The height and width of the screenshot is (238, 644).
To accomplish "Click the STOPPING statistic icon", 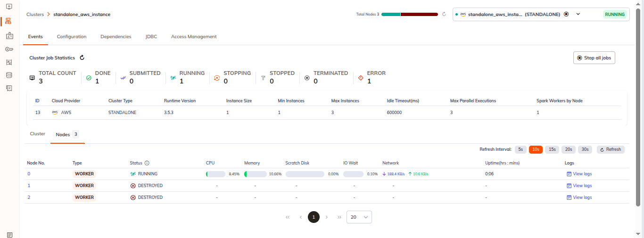I will (217, 78).
